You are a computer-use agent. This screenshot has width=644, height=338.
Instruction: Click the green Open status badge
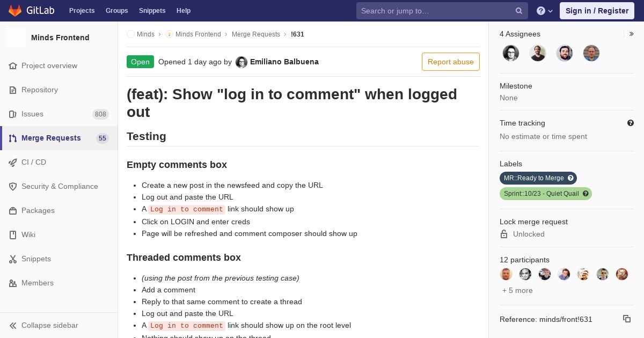point(140,62)
